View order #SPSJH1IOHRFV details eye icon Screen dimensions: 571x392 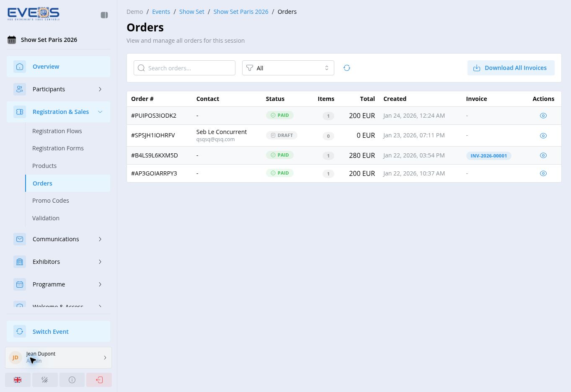[543, 136]
